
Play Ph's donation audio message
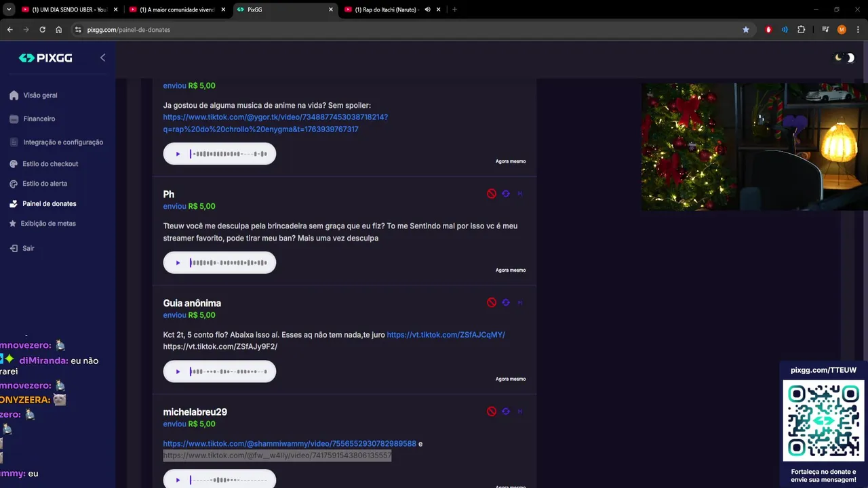(x=178, y=263)
